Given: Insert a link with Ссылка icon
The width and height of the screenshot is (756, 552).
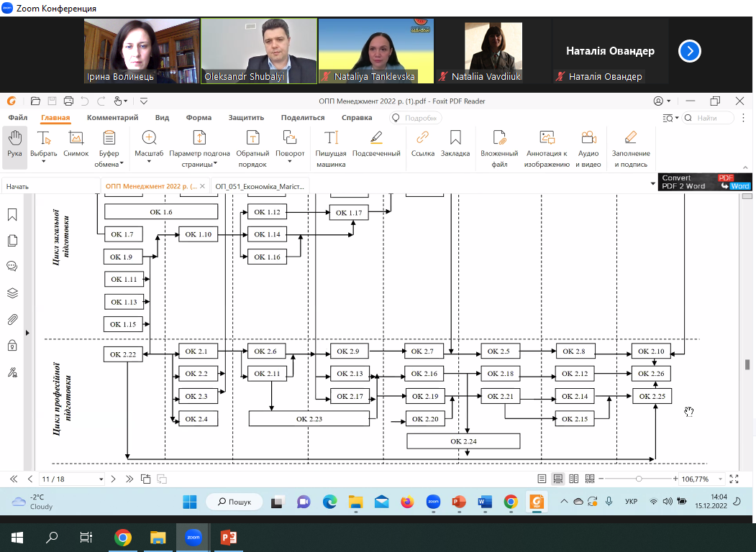Looking at the screenshot, I should tap(422, 138).
